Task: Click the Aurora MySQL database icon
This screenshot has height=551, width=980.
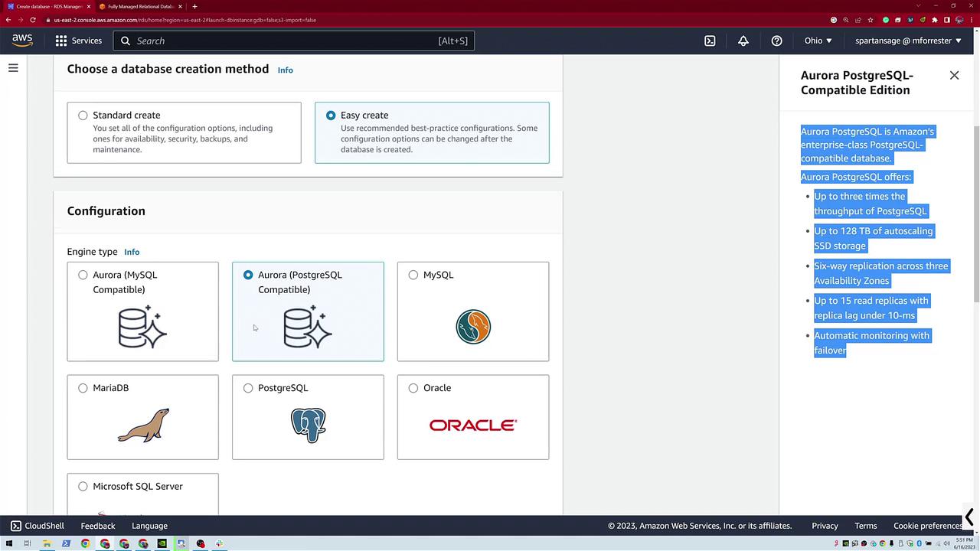Action: tap(142, 327)
